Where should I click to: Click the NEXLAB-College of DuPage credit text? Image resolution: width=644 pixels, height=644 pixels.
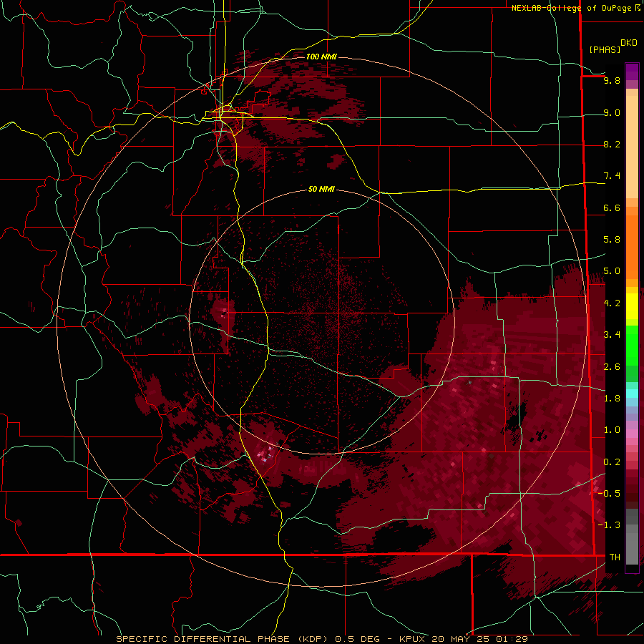pos(572,8)
